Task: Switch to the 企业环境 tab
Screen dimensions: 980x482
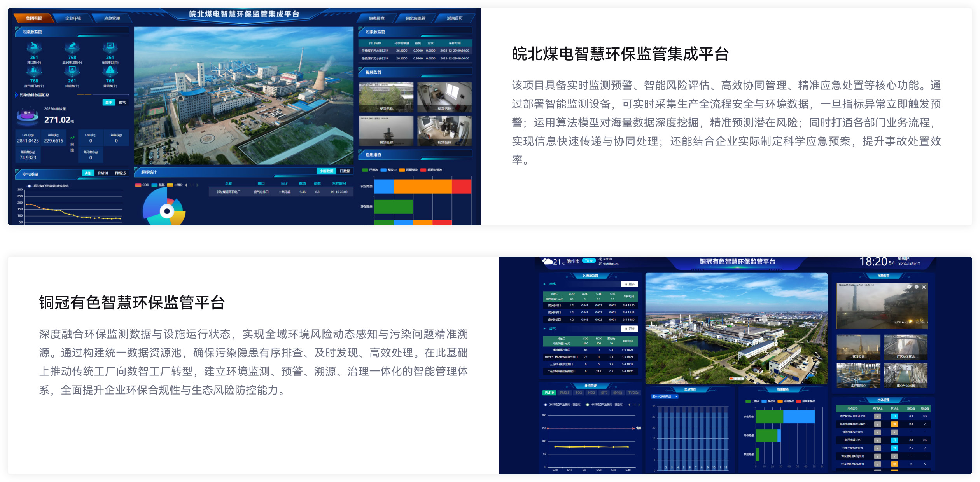Action: point(73,18)
